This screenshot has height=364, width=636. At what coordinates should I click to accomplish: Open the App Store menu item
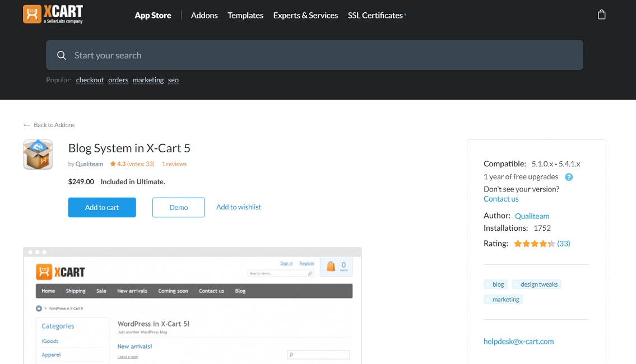152,15
